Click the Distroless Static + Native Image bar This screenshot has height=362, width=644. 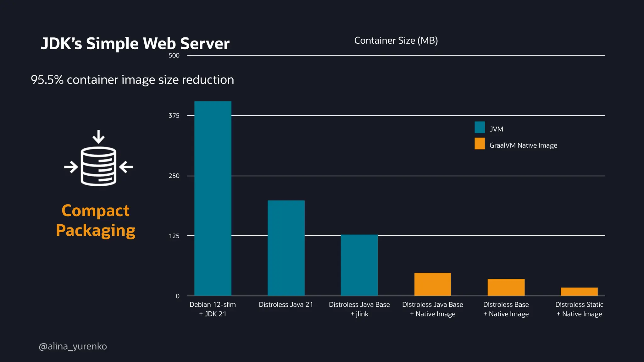click(579, 292)
